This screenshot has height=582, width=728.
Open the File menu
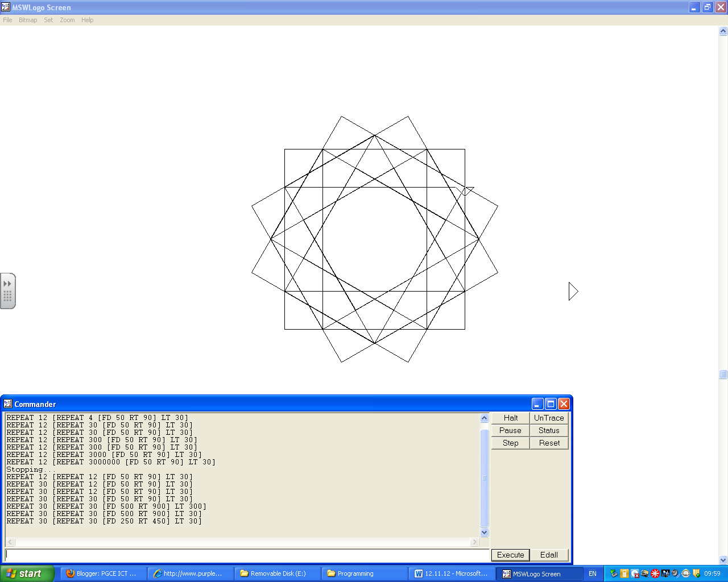click(7, 20)
